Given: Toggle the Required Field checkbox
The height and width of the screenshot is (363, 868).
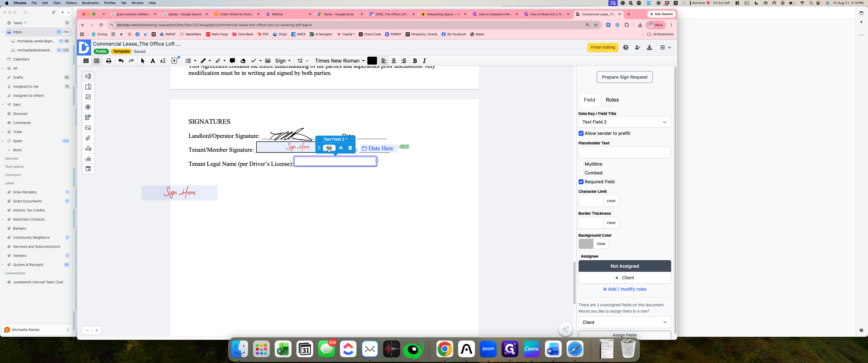Looking at the screenshot, I should 581,181.
